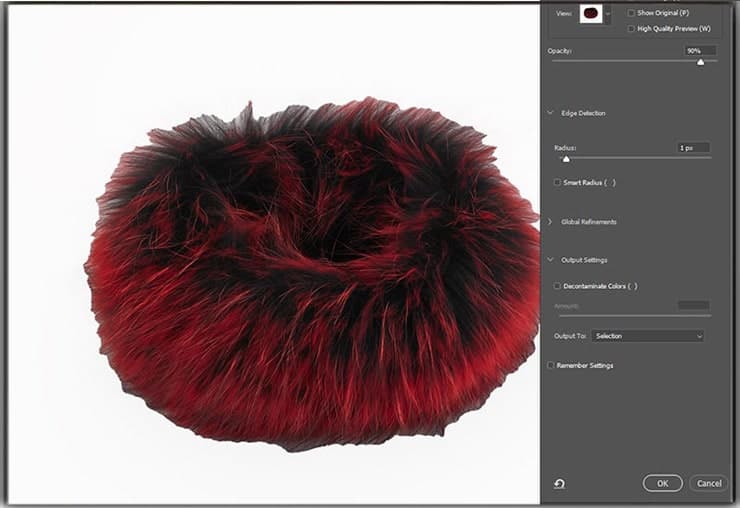The width and height of the screenshot is (740, 508).
Task: Collapse the Edge Detection section
Action: coord(550,113)
